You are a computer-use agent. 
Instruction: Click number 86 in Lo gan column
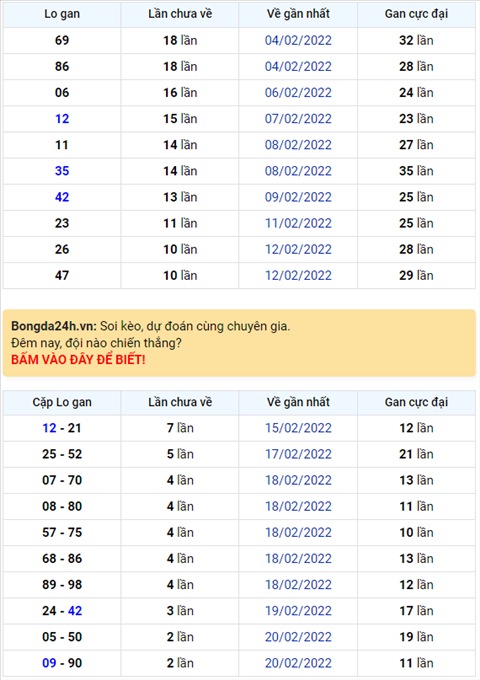click(x=62, y=66)
